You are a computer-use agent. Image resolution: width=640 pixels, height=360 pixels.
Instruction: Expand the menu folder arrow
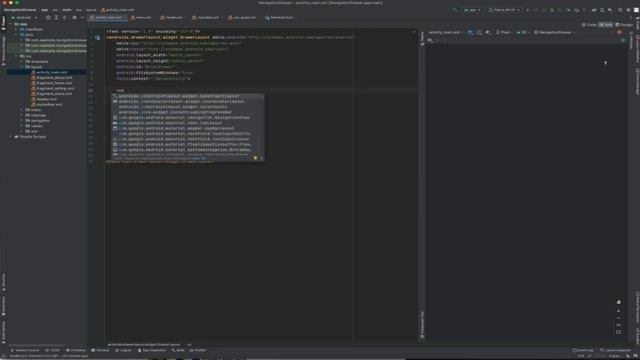point(22,110)
